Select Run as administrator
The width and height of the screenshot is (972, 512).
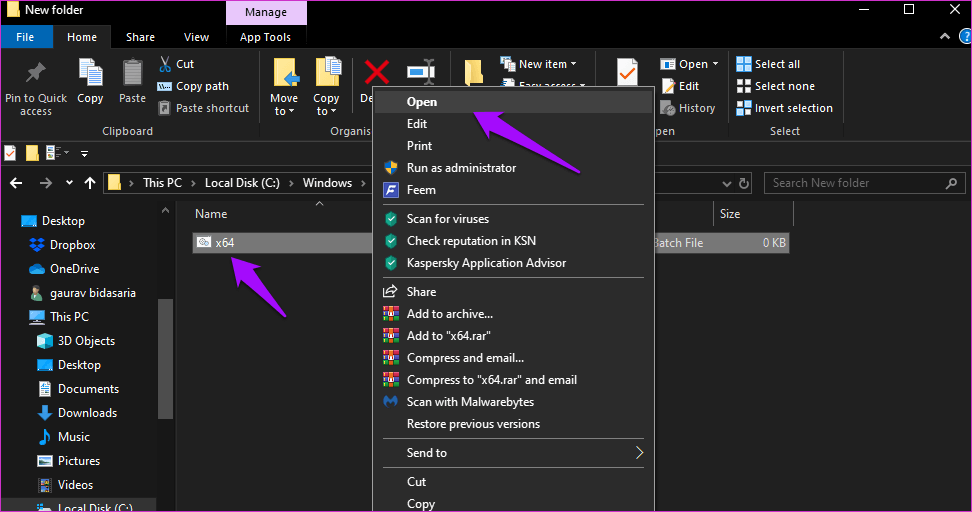click(x=515, y=168)
